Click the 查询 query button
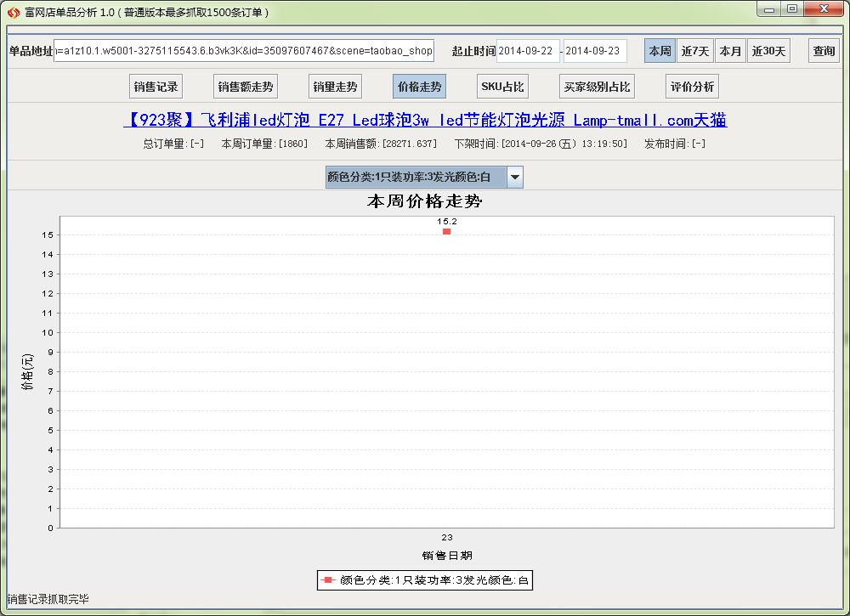 click(823, 50)
